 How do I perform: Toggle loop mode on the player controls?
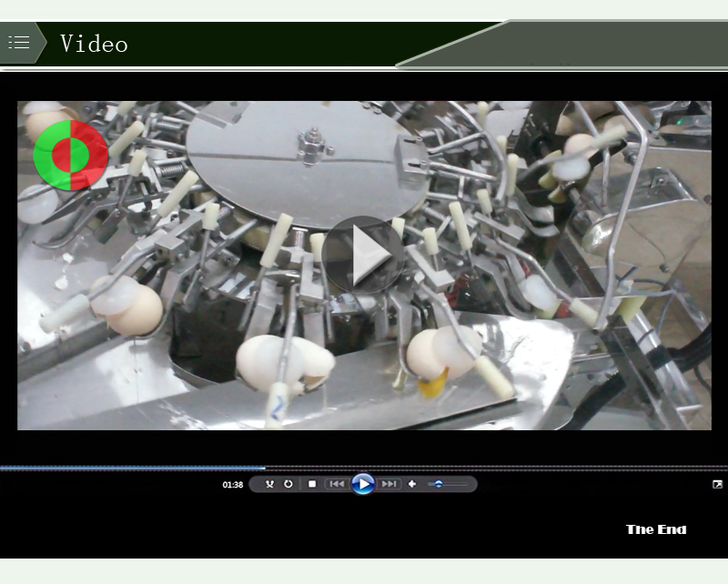[x=288, y=484]
